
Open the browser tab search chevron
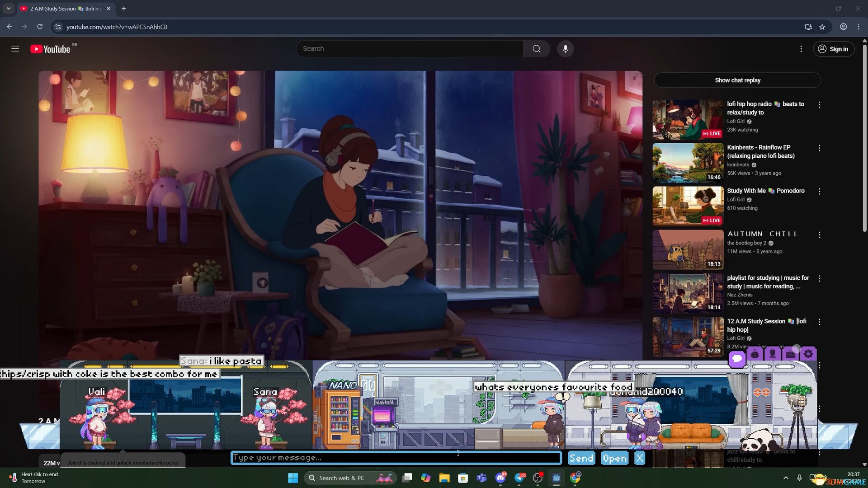click(x=8, y=8)
